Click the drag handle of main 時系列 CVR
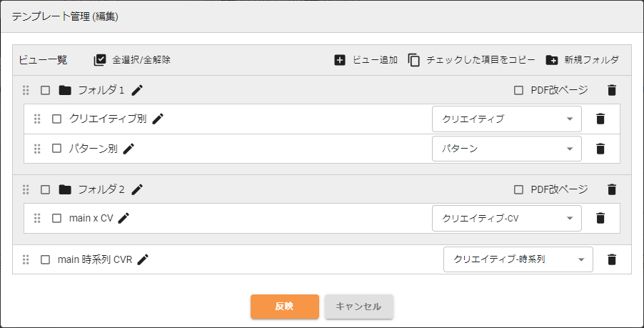This screenshot has width=644, height=328. 26,259
